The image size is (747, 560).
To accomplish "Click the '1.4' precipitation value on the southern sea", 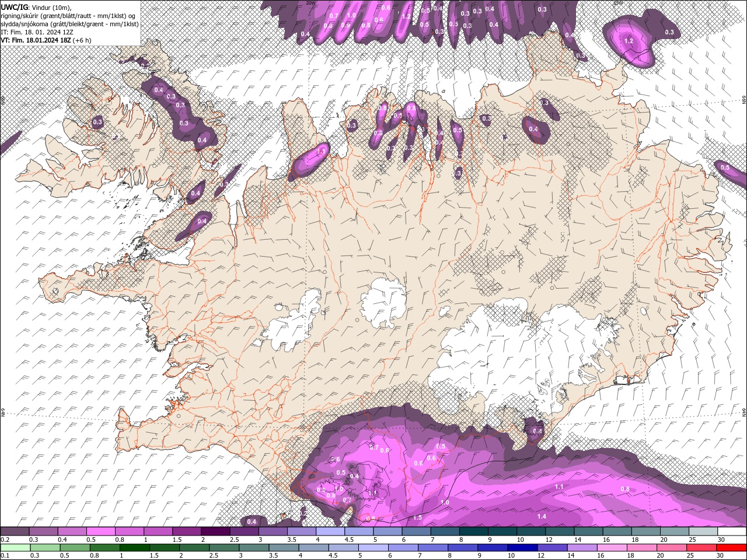I will coord(542,516).
